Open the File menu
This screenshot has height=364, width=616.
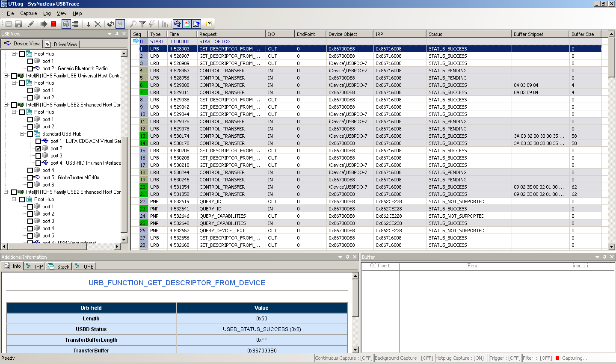pos(10,13)
